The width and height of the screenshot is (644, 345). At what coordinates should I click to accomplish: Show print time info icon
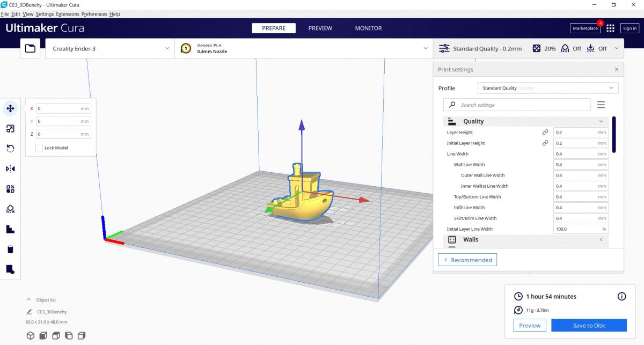[x=622, y=296]
